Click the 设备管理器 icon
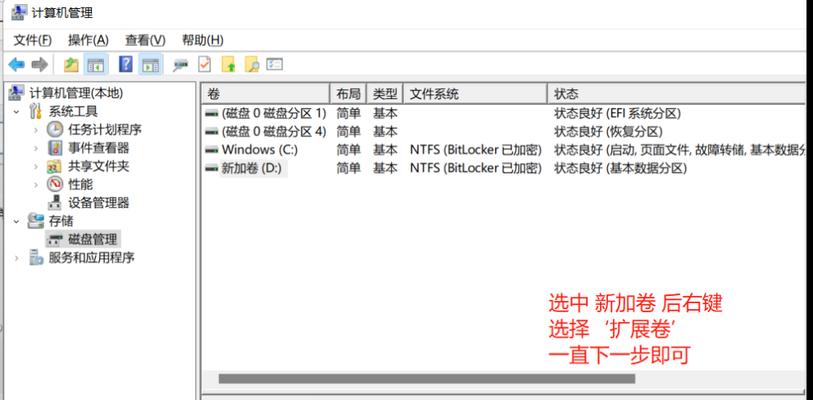813x400 pixels. point(55,202)
